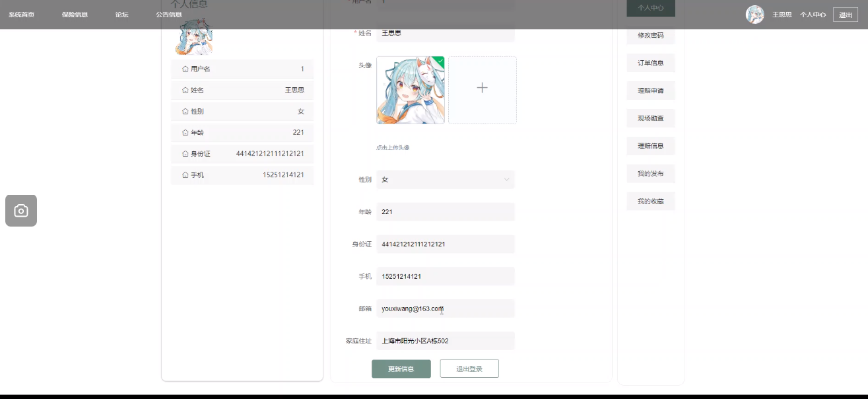Click ID value 441421212111212121 in info panel
This screenshot has height=399, width=868.
coord(270,154)
